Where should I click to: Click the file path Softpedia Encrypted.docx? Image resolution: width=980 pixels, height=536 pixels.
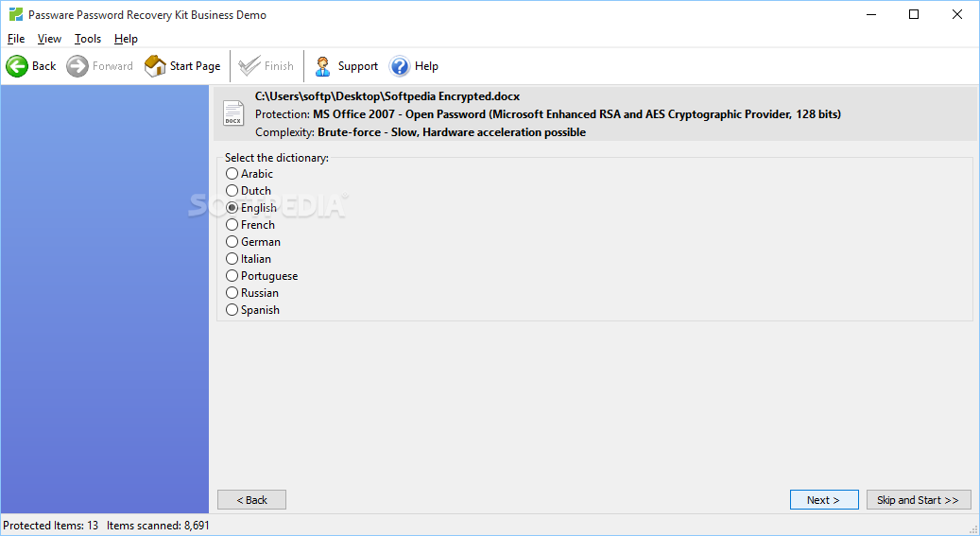pyautogui.click(x=387, y=96)
